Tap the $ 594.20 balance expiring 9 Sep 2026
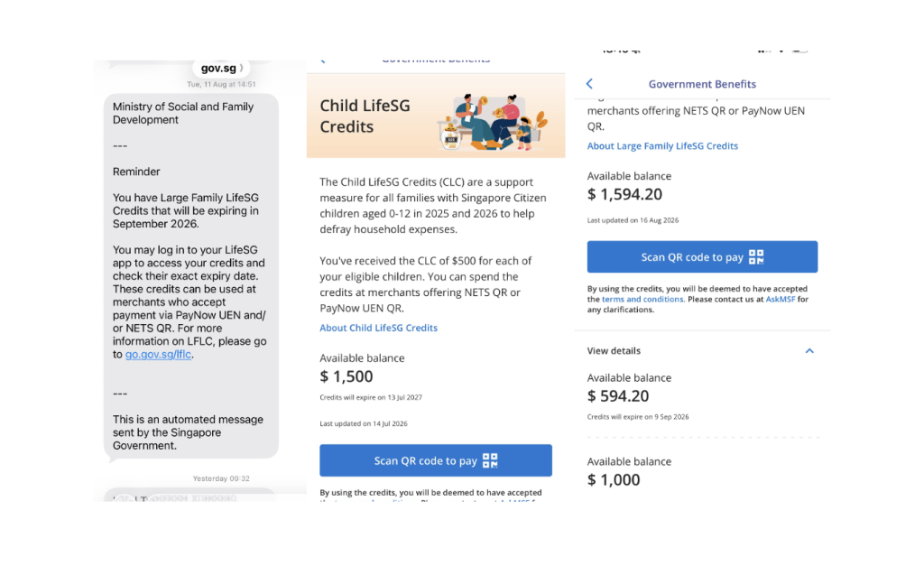The image size is (924, 566). [x=617, y=395]
